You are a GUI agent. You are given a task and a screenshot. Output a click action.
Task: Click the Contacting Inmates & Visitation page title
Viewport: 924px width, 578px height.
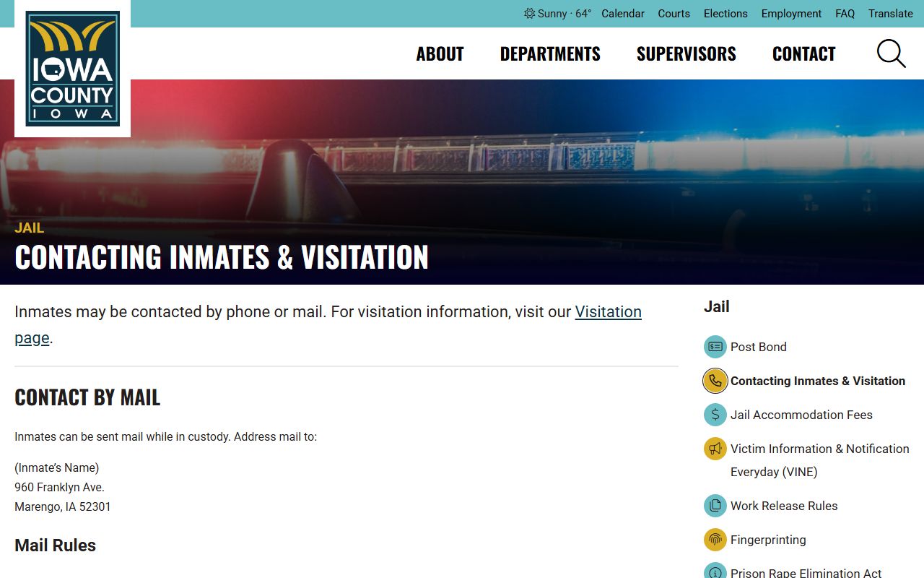click(222, 257)
